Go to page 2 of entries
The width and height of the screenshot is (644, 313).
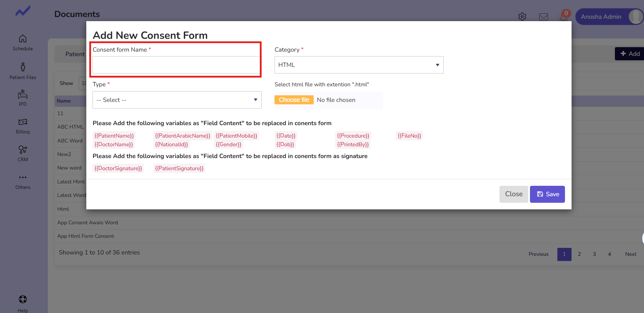pos(579,254)
